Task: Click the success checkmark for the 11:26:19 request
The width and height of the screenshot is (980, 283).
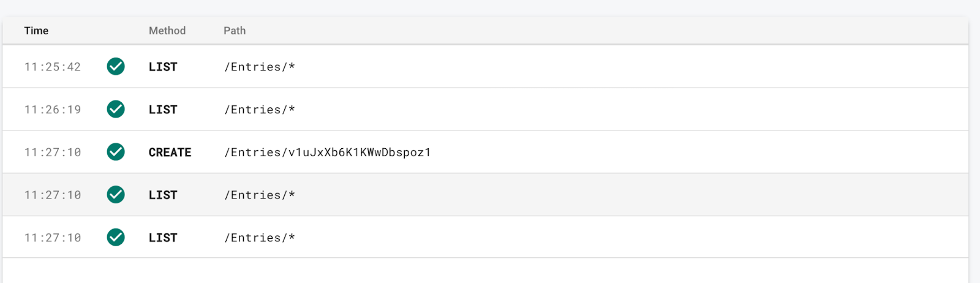Action: (x=116, y=109)
